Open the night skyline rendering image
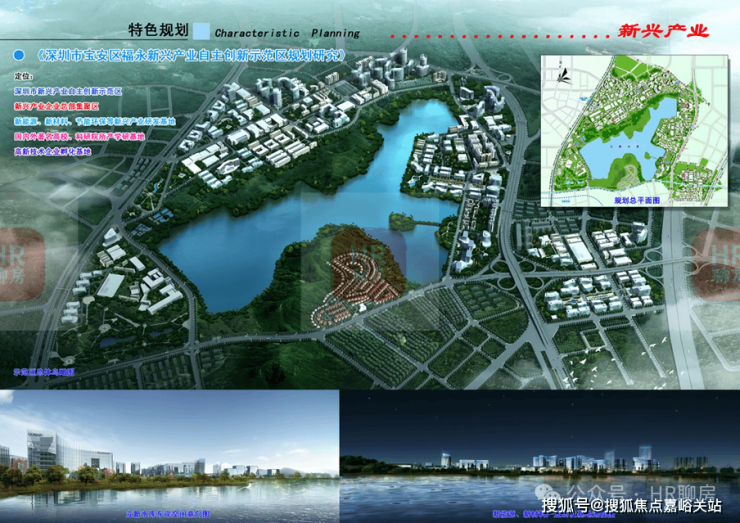 540,456
